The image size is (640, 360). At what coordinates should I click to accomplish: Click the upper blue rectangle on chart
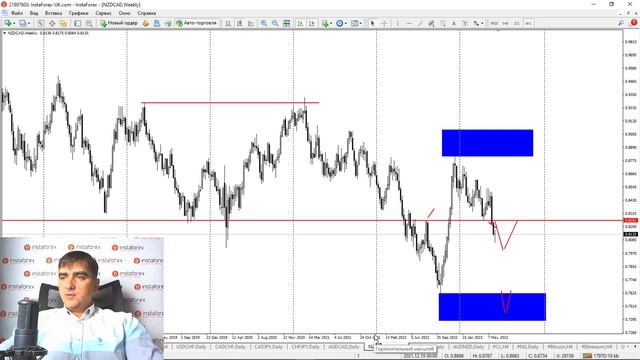(487, 143)
